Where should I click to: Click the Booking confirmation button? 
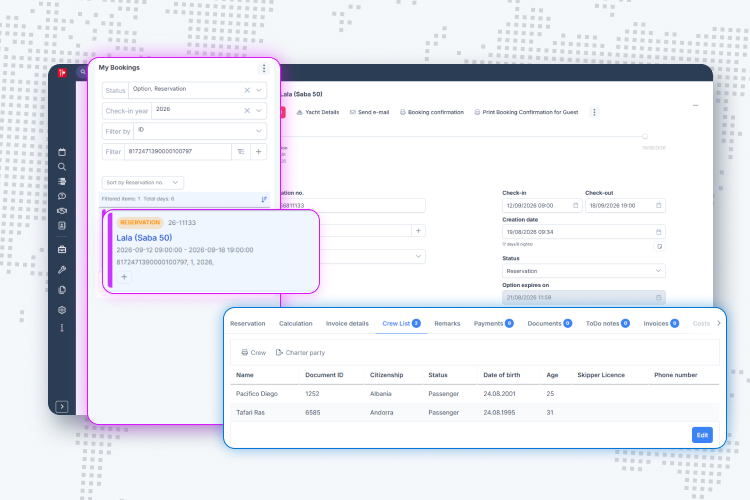(431, 112)
